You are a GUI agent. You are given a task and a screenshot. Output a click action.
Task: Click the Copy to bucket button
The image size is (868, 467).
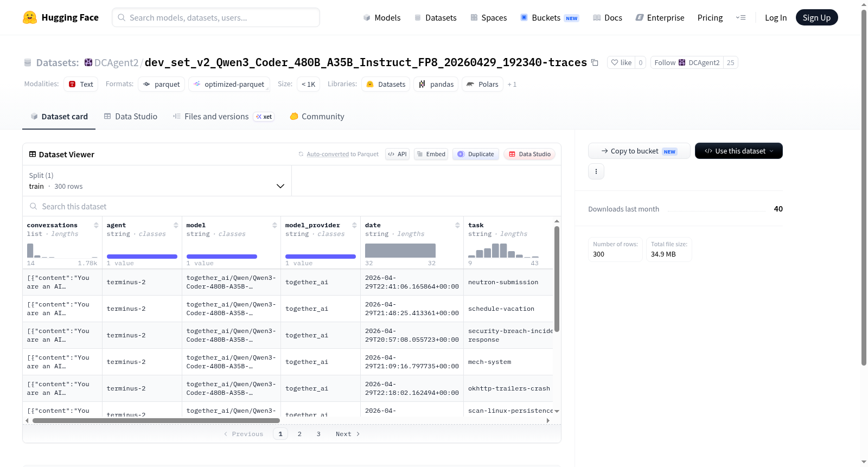point(639,151)
